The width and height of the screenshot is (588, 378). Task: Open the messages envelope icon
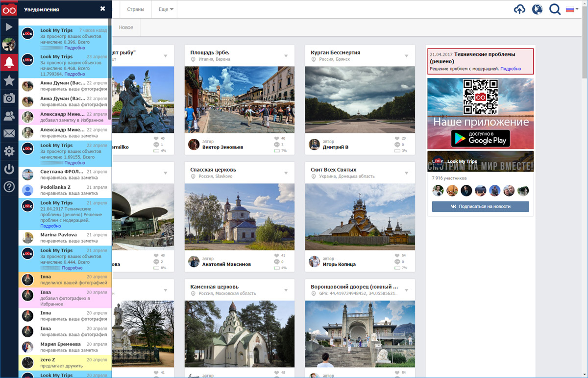tap(9, 133)
